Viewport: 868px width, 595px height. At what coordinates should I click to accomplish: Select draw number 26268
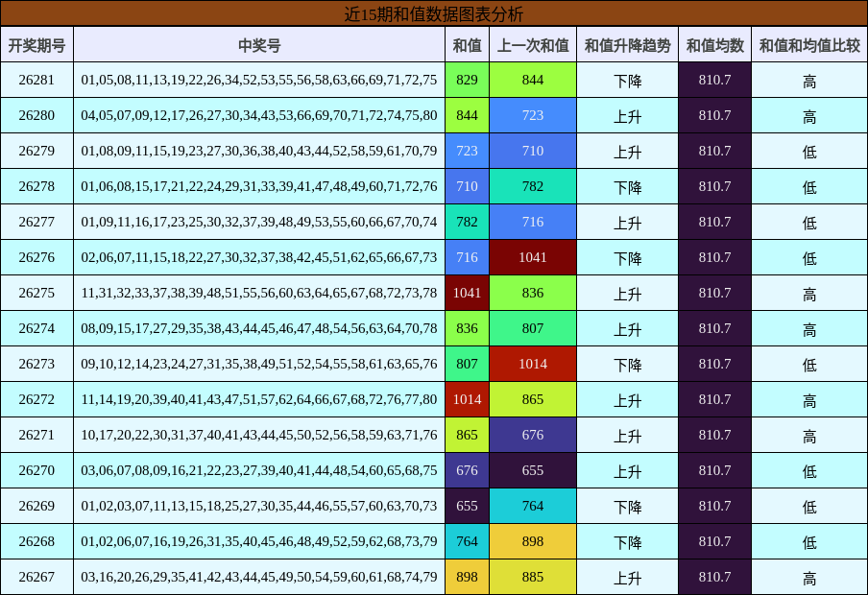tap(36, 540)
